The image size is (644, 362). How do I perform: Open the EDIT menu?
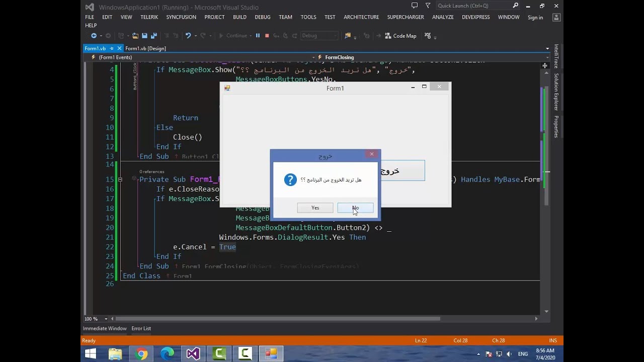click(107, 17)
